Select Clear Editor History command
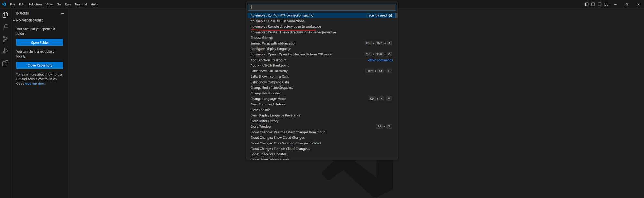The height and width of the screenshot is (198, 644). [321, 121]
